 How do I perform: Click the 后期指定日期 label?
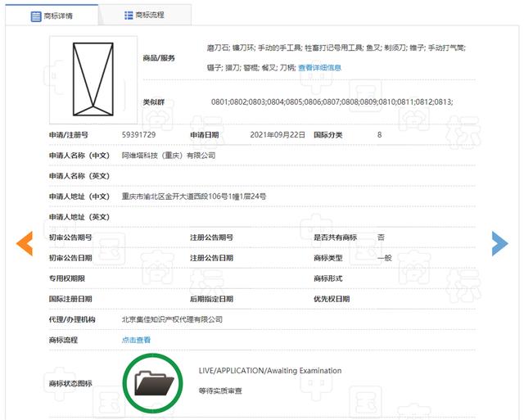(211, 299)
